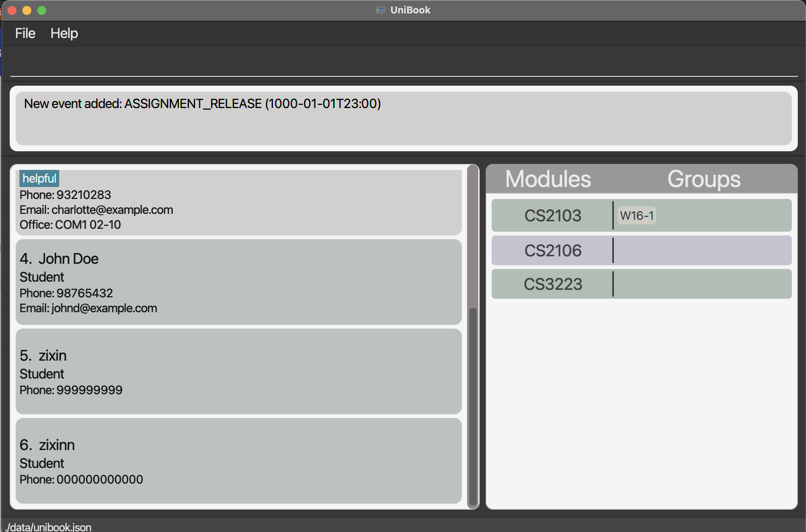Click the data/unibook.json status bar path
This screenshot has width=806, height=532.
coord(49,527)
